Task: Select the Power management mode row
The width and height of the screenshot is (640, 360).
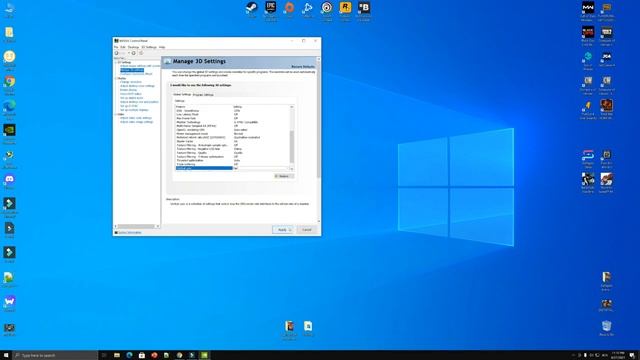Action: 233,134
